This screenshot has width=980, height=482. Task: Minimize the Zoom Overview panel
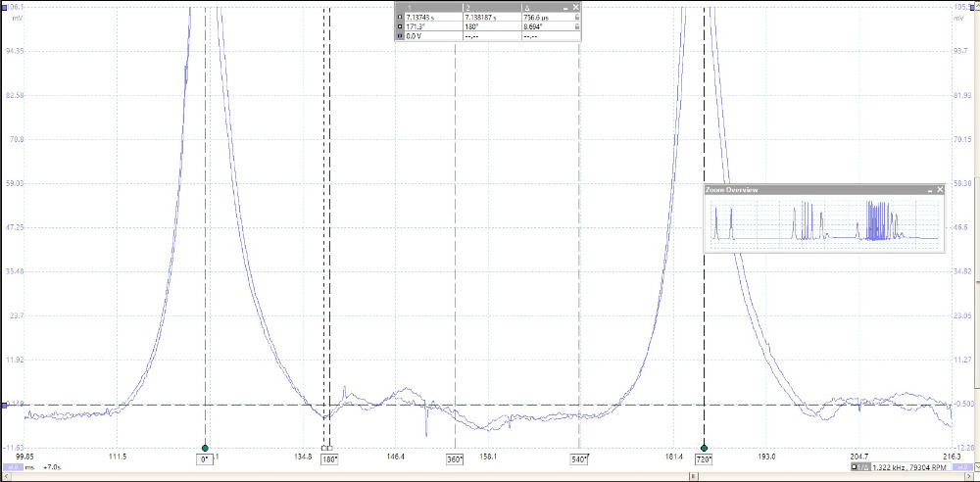(928, 189)
